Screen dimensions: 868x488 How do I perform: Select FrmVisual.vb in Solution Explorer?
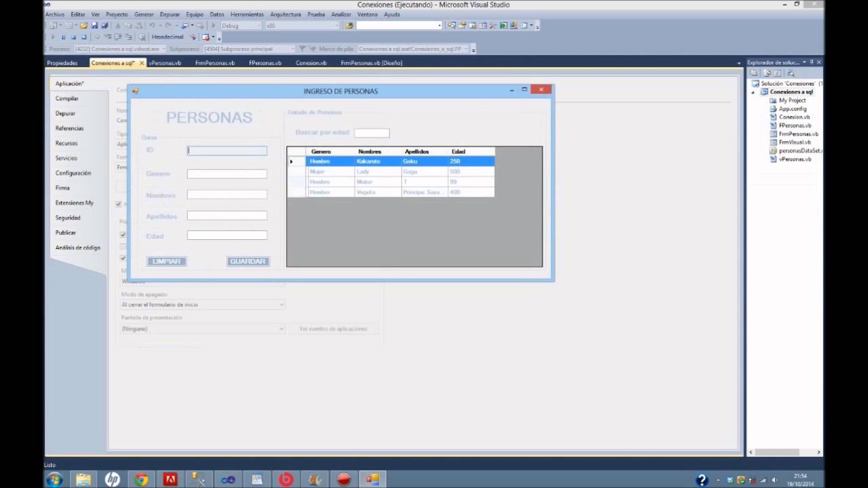coord(795,142)
